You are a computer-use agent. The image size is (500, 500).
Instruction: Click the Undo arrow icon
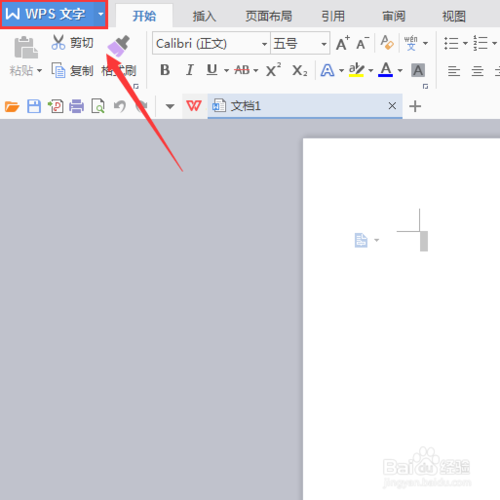click(x=120, y=106)
